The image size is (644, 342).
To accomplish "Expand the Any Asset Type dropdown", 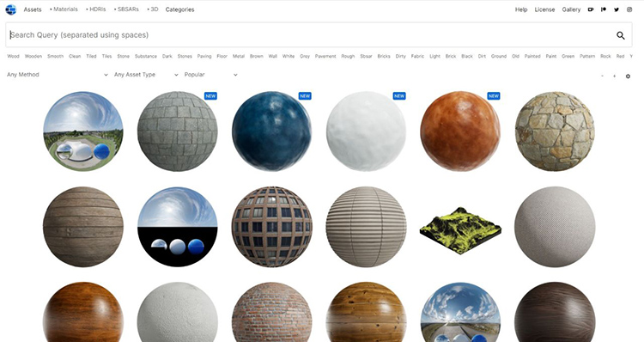I will (x=146, y=75).
